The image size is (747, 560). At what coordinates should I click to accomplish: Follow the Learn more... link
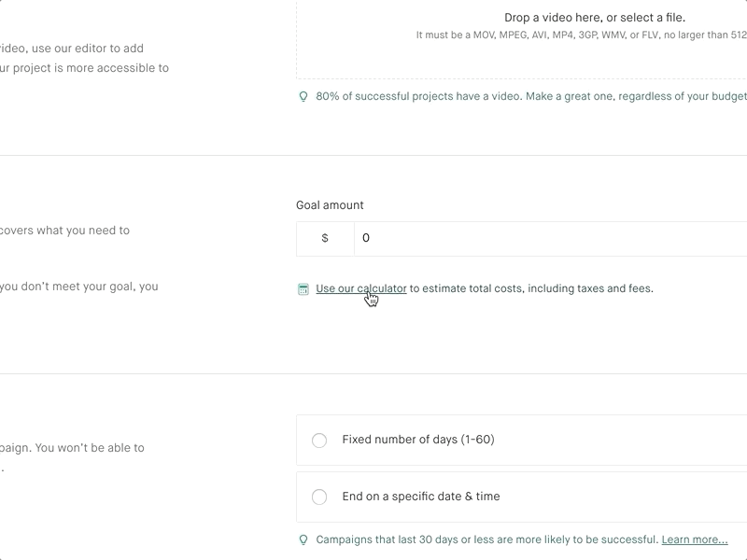click(695, 539)
